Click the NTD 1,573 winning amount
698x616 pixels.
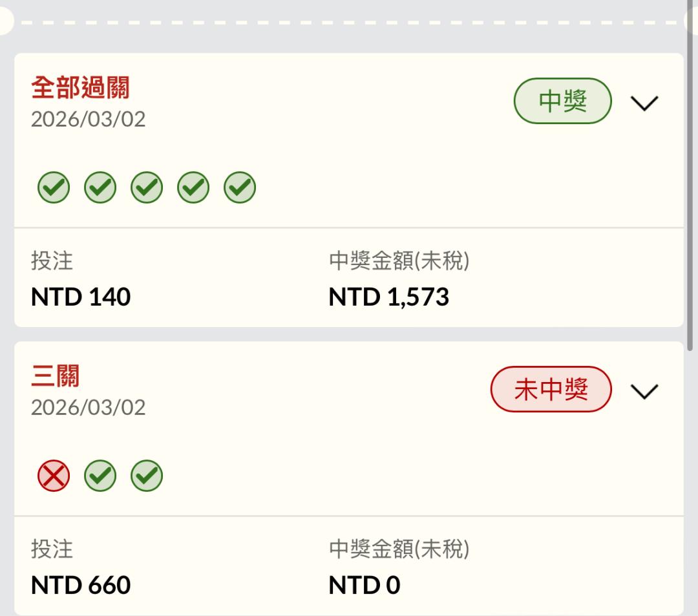coord(388,297)
